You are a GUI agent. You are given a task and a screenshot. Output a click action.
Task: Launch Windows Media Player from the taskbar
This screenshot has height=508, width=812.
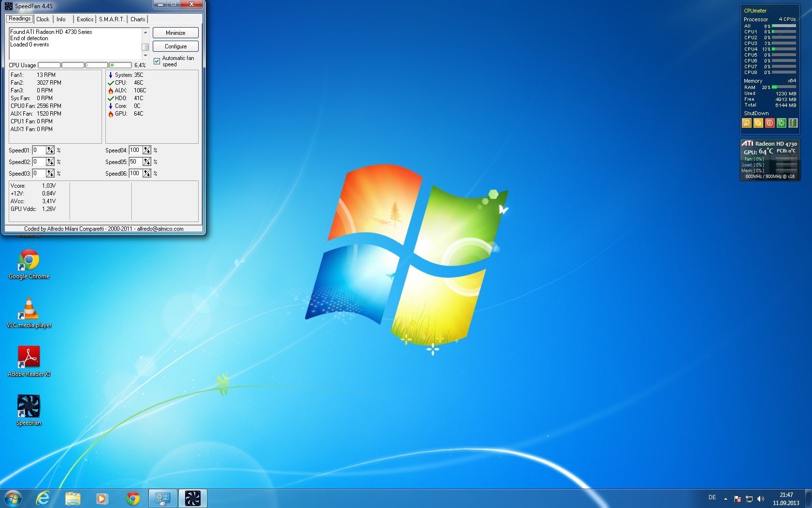click(101, 498)
